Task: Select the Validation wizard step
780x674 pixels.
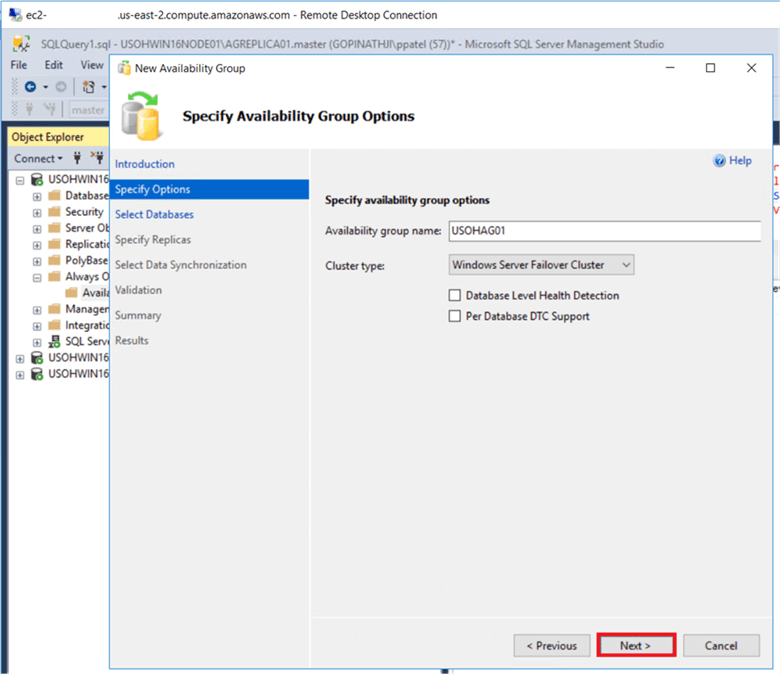Action: coord(138,290)
